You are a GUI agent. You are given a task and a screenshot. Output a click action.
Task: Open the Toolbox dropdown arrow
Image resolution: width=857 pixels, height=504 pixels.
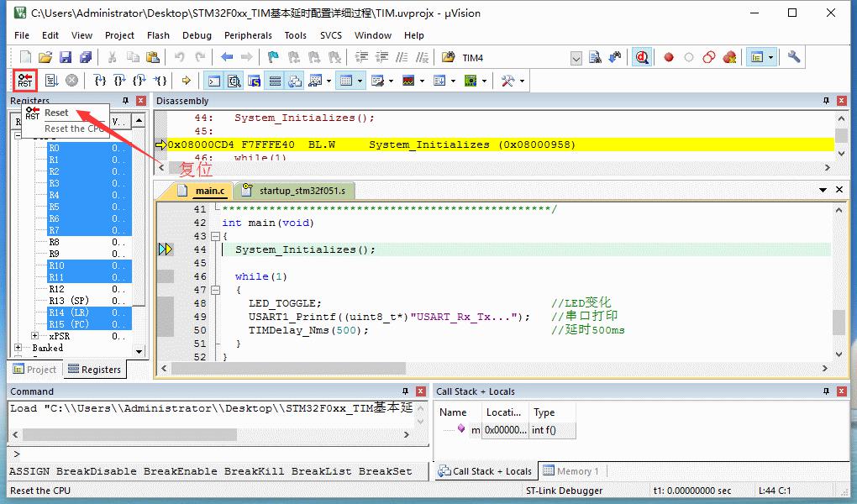coord(522,81)
